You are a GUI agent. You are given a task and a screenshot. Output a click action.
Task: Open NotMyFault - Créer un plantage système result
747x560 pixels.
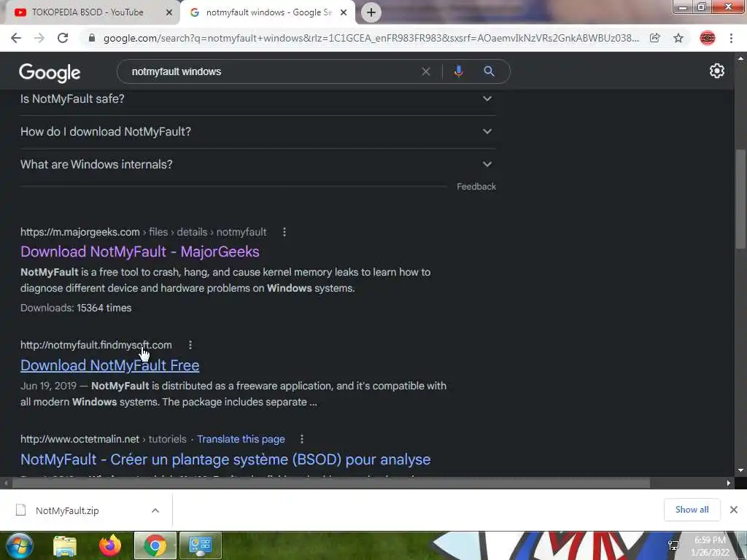click(x=225, y=459)
